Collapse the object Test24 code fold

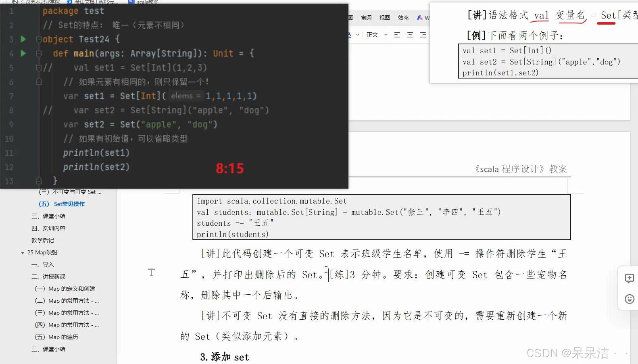[39, 40]
